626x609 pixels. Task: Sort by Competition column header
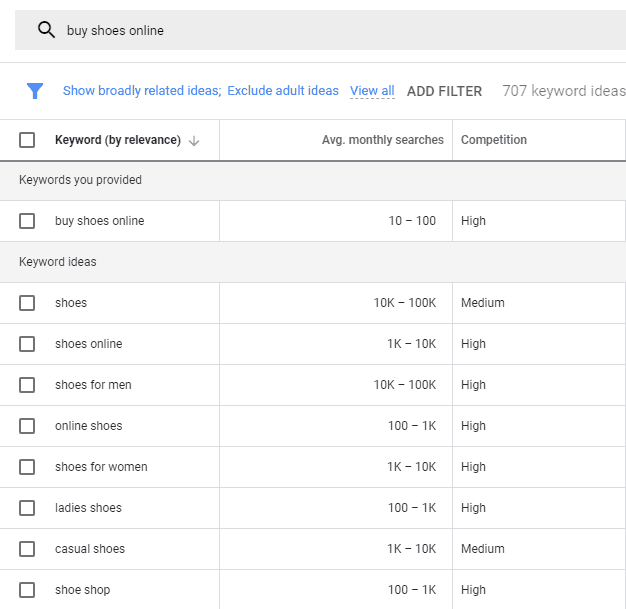pos(493,140)
